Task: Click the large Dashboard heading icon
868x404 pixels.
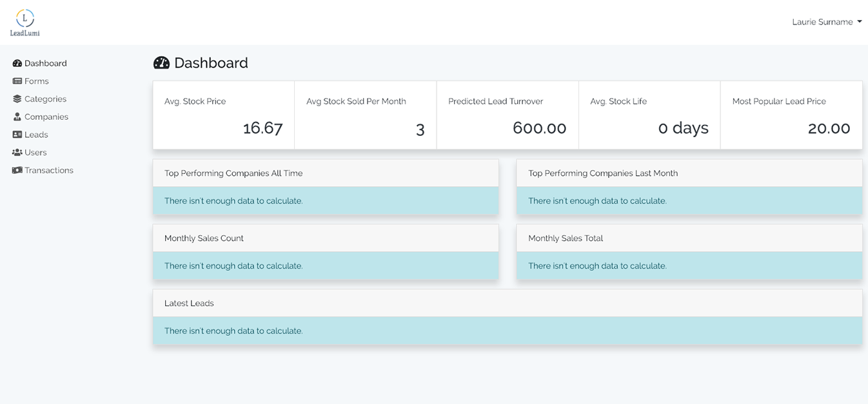Action: (161, 63)
